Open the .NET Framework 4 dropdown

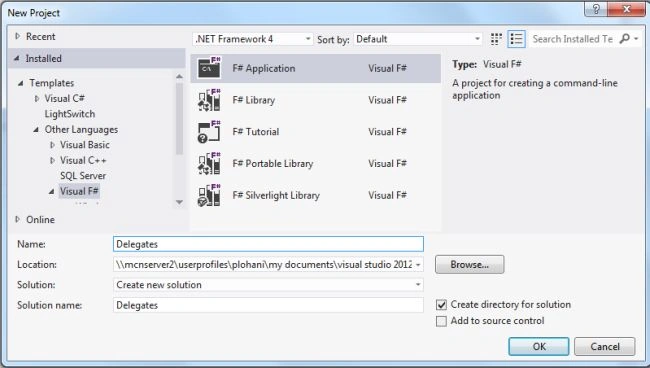click(x=252, y=39)
